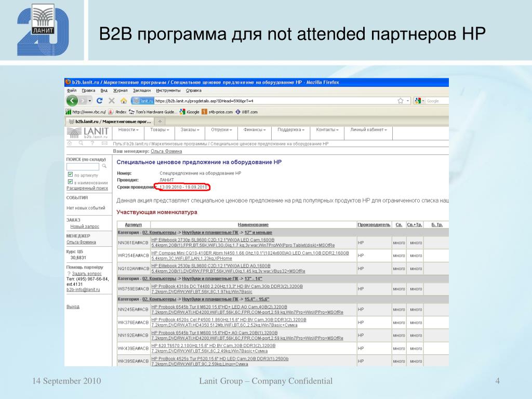The image size is (532, 399).
Task: Expand the Контакты menu
Action: (x=327, y=129)
